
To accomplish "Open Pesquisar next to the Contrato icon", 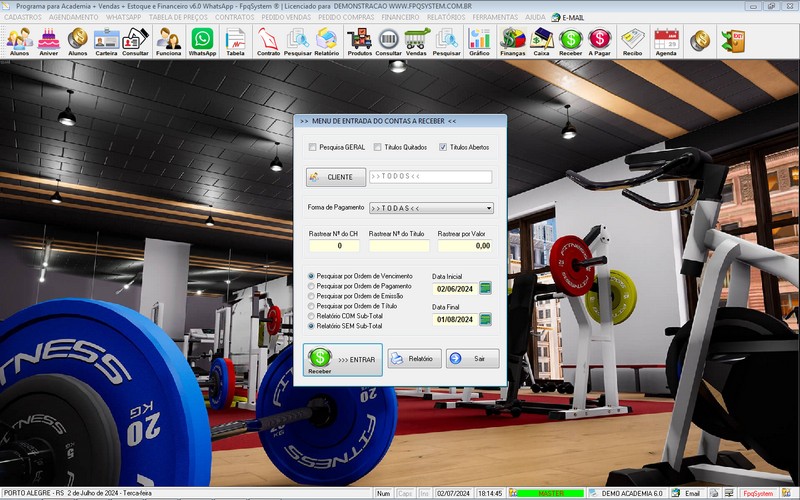I will click(297, 42).
